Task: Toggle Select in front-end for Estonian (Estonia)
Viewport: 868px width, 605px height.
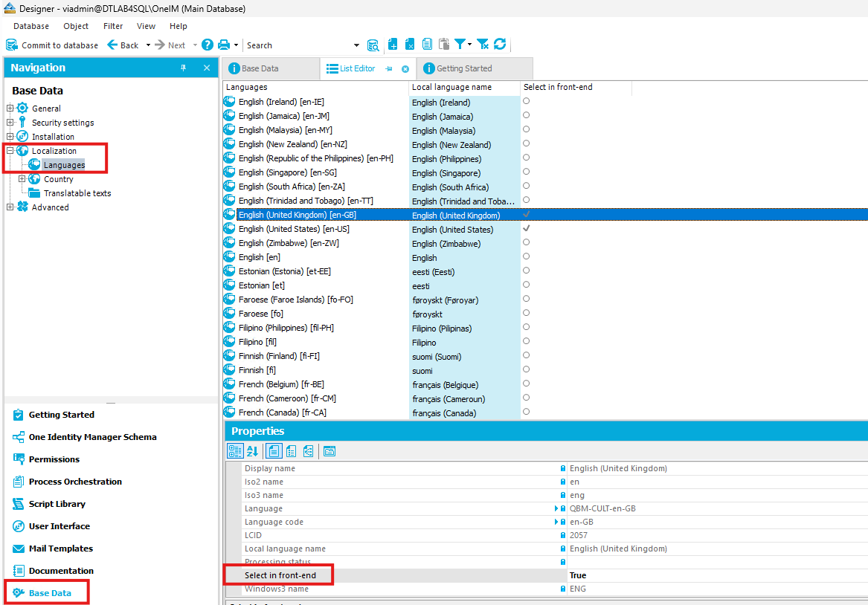Action: [526, 271]
